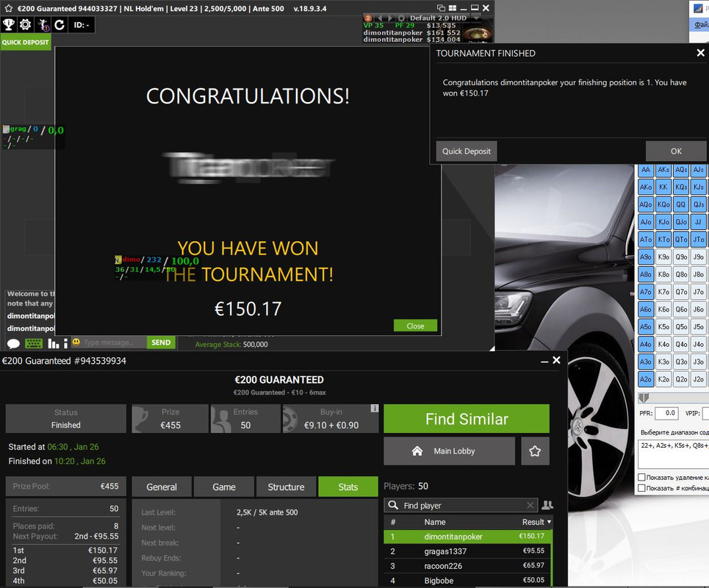
Task: Sort players by Result column arrow
Action: click(x=550, y=522)
